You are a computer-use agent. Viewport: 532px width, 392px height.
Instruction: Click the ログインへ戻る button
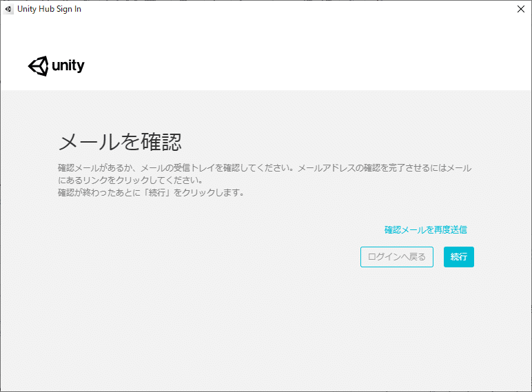[x=397, y=257]
